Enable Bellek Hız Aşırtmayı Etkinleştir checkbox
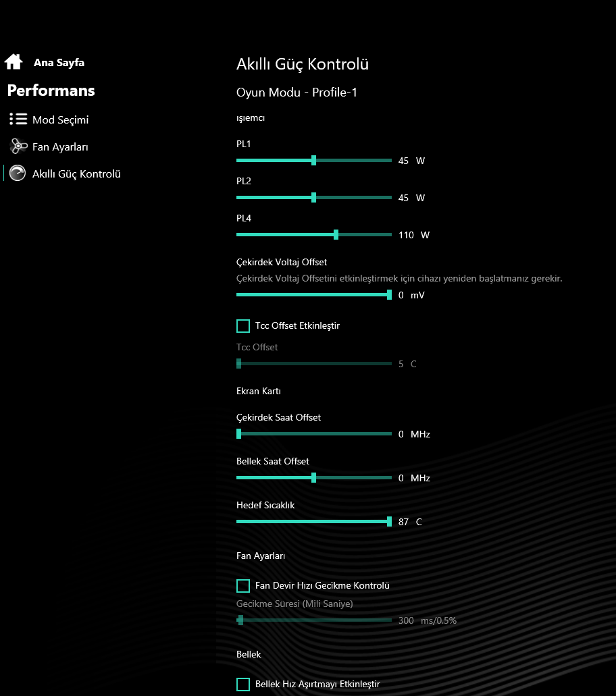 coord(243,685)
